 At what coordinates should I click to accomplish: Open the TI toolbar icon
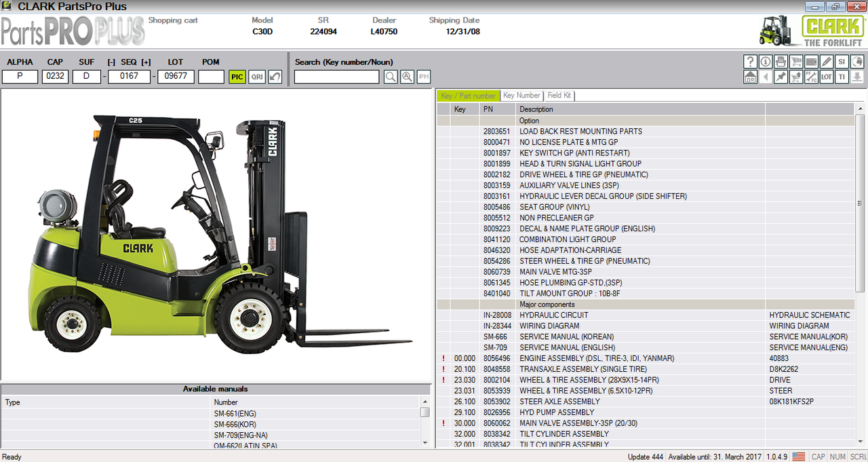pyautogui.click(x=842, y=77)
